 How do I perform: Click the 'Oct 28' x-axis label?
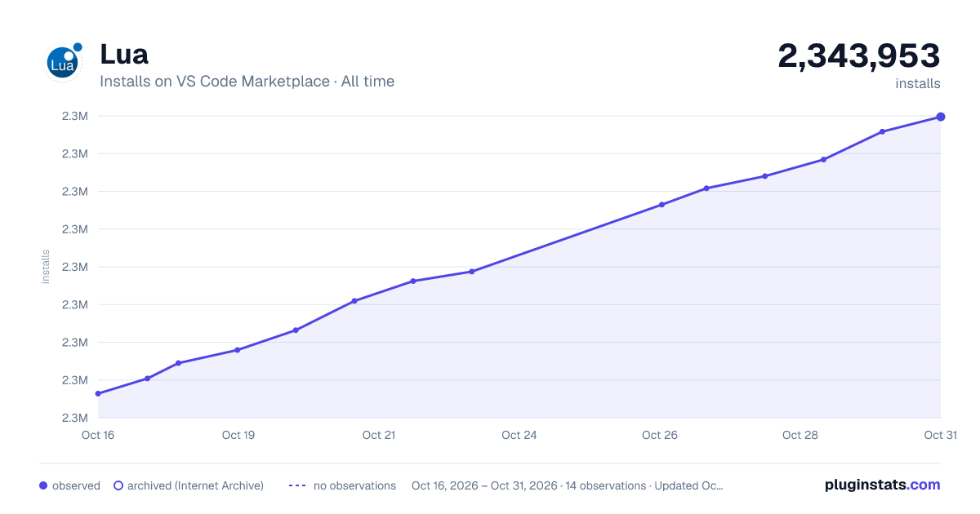click(x=800, y=435)
